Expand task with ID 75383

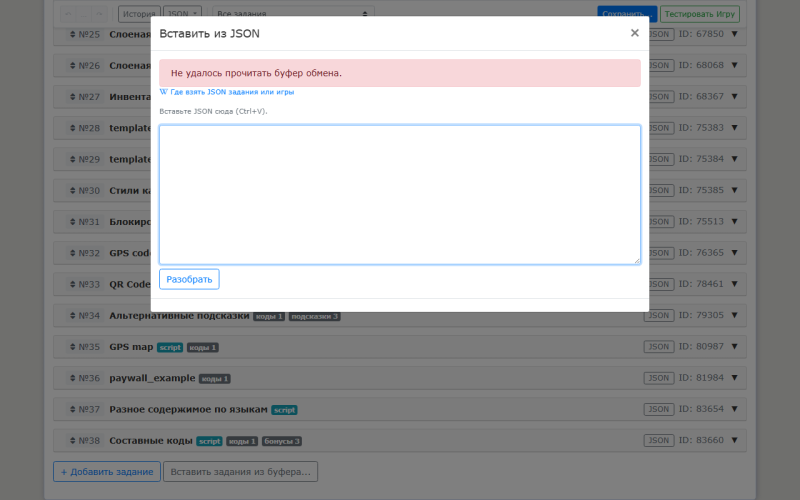point(735,127)
